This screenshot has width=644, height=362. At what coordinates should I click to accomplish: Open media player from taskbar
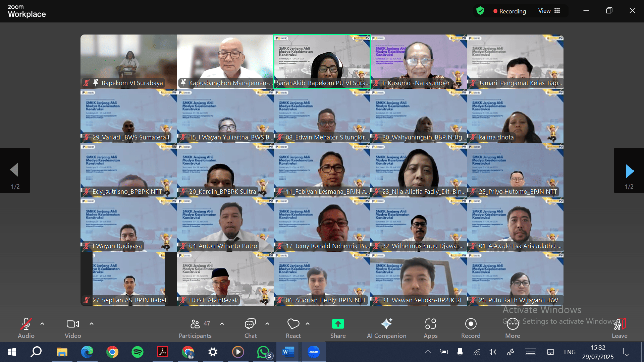[238, 352]
